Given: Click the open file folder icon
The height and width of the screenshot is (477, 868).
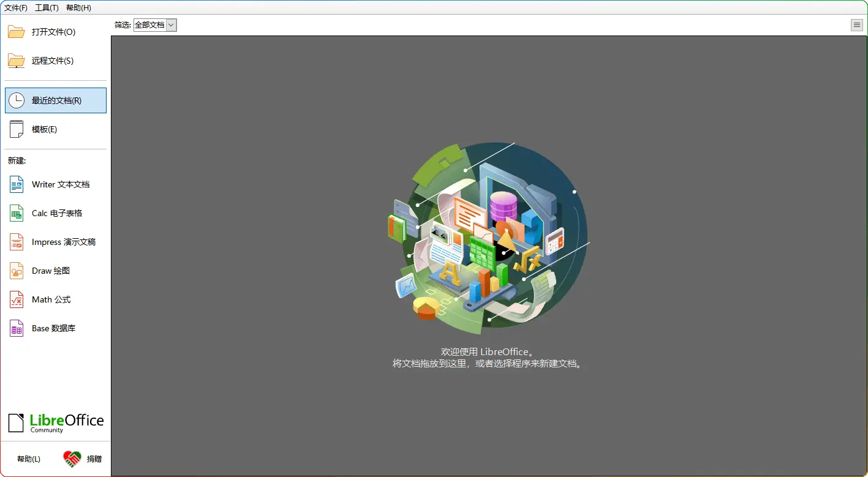Looking at the screenshot, I should (x=17, y=32).
